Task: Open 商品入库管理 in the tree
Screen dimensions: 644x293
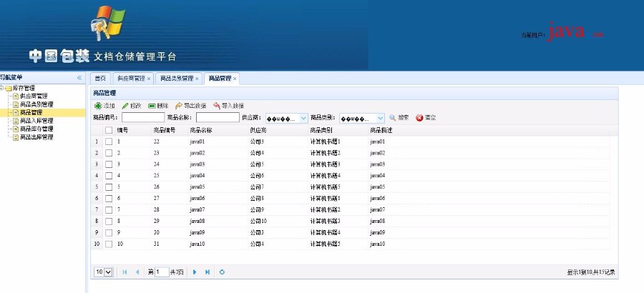Action: pos(36,121)
